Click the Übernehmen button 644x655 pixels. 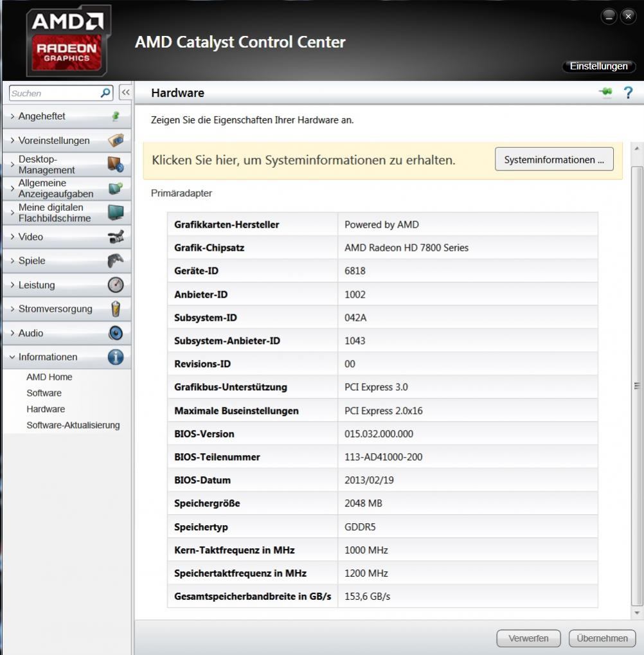(602, 638)
